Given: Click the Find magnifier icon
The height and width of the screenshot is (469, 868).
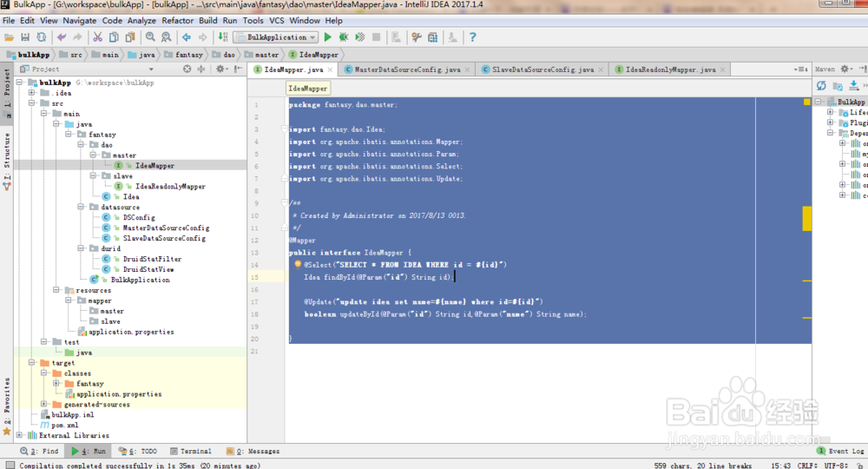Looking at the screenshot, I should coord(150,37).
